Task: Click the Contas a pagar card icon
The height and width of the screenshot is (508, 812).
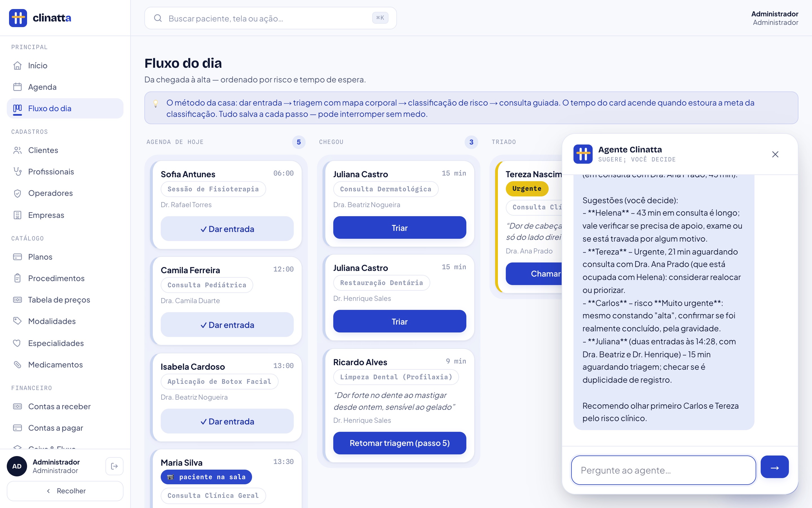Action: click(17, 428)
